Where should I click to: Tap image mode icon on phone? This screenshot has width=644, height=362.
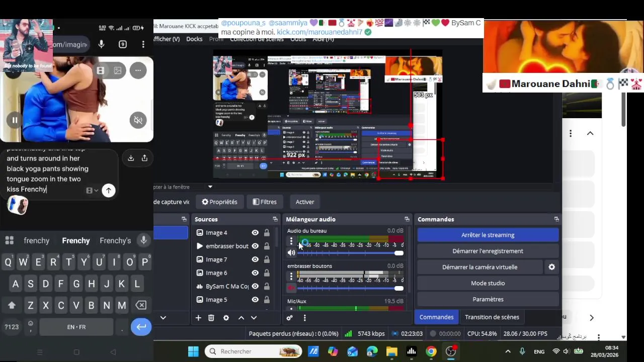pyautogui.click(x=118, y=71)
